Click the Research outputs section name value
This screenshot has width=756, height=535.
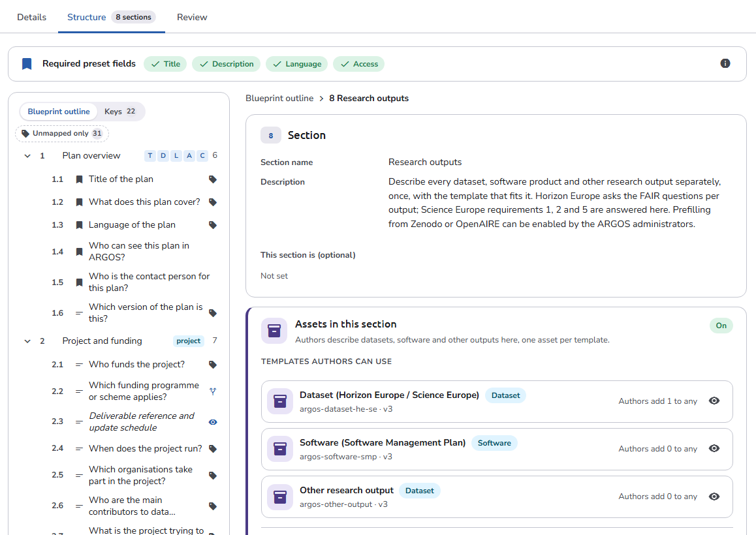tap(425, 162)
